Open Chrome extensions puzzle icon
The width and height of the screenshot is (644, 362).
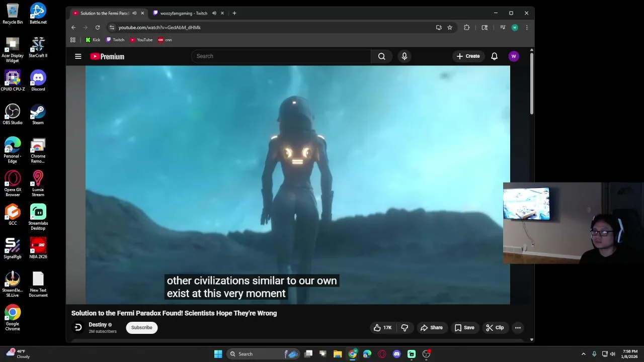click(x=466, y=28)
